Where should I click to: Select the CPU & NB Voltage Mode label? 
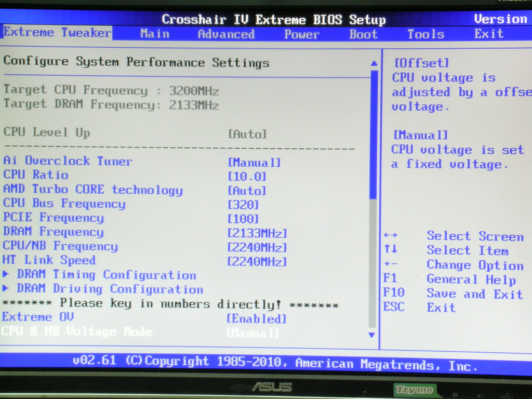tap(77, 331)
